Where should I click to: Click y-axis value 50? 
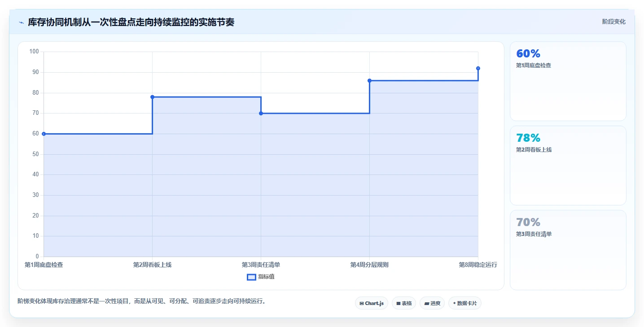click(36, 154)
